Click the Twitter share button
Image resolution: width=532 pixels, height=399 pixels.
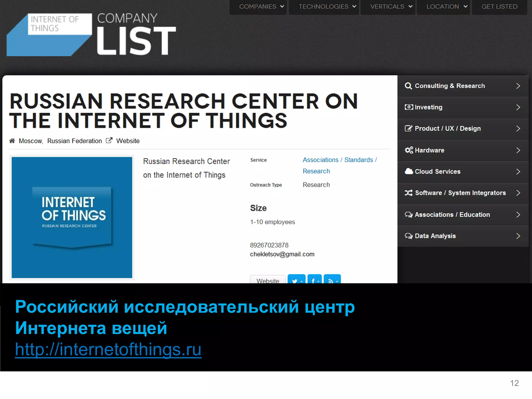[x=296, y=279]
